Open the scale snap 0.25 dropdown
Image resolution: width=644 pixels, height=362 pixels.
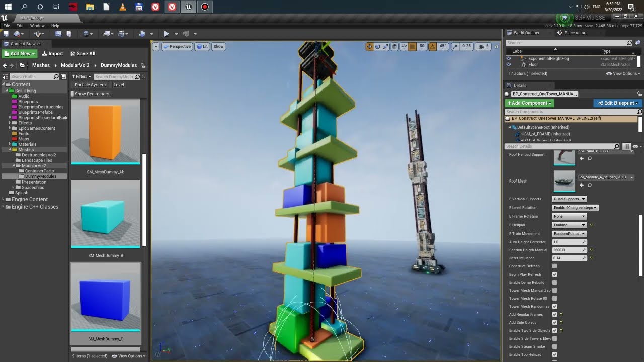pyautogui.click(x=466, y=46)
